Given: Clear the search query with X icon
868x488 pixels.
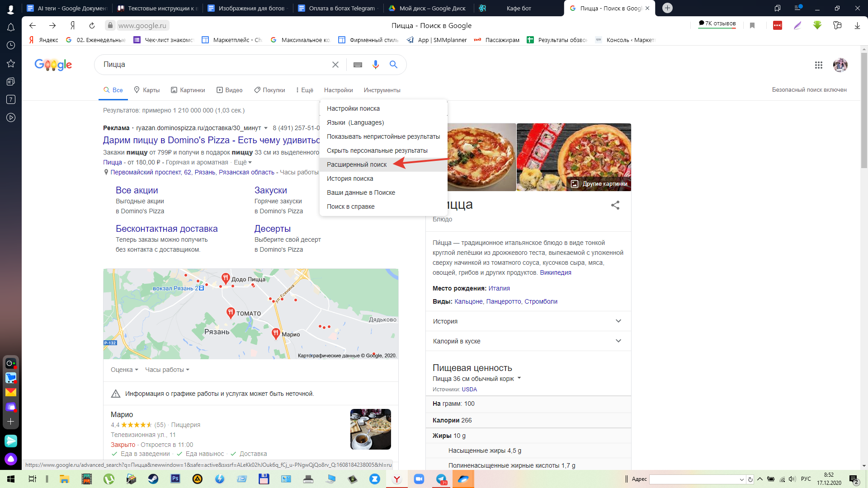Looking at the screenshot, I should 335,65.
